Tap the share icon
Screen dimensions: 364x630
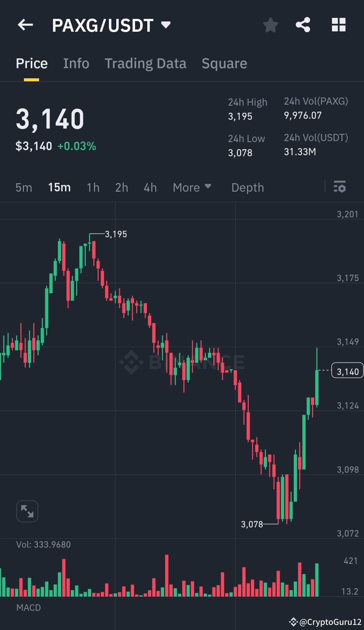303,25
